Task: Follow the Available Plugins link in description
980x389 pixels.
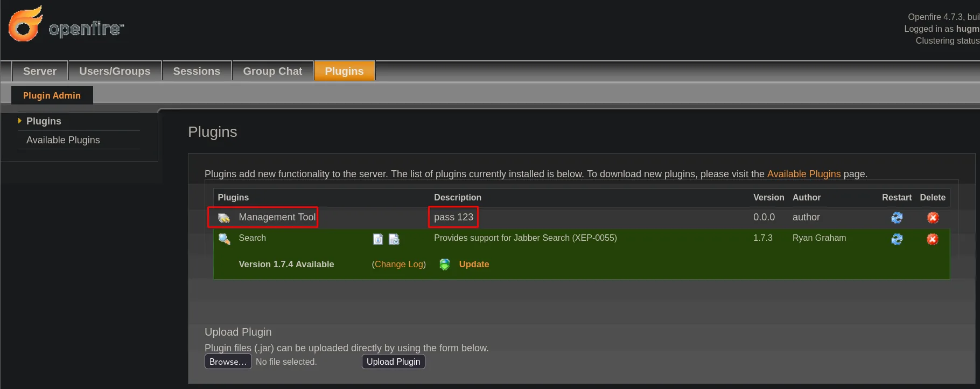Action: click(803, 174)
